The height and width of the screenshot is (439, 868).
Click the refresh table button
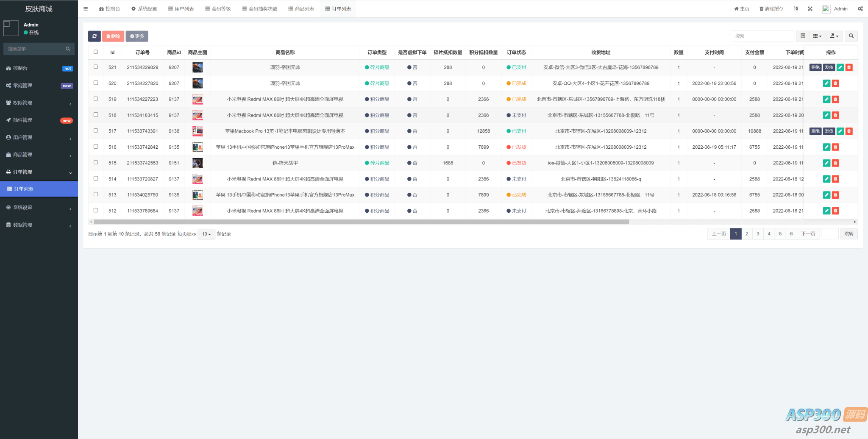pyautogui.click(x=94, y=36)
